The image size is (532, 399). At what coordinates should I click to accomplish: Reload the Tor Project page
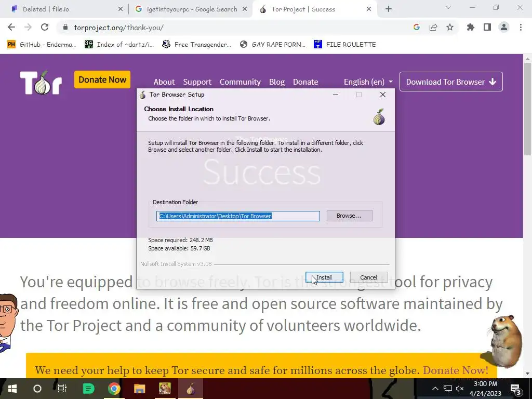click(45, 28)
